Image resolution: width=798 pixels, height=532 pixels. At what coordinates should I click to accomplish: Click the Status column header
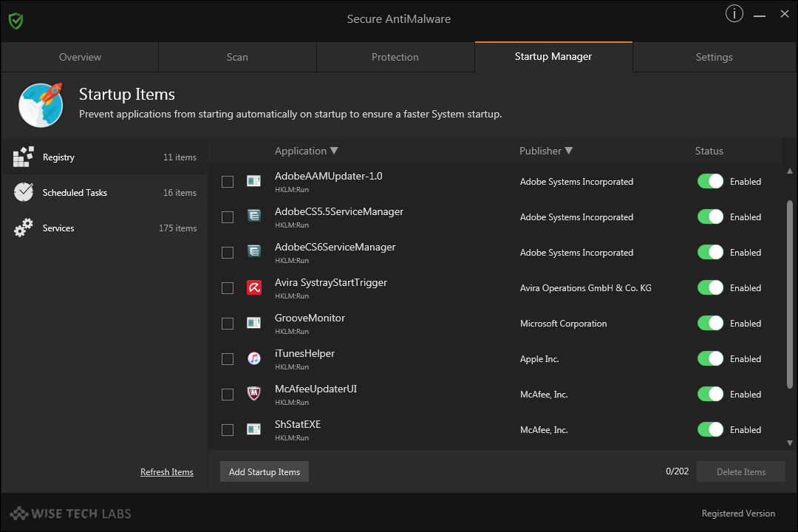[709, 151]
